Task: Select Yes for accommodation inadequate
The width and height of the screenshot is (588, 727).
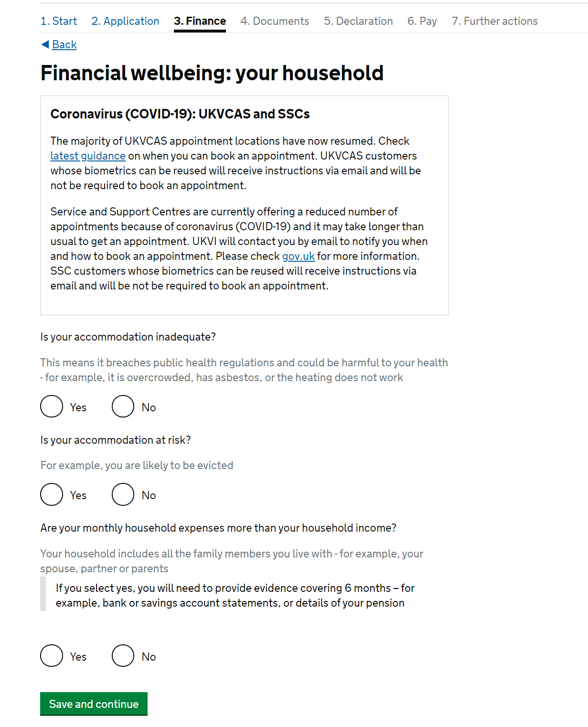Action: pyautogui.click(x=52, y=406)
